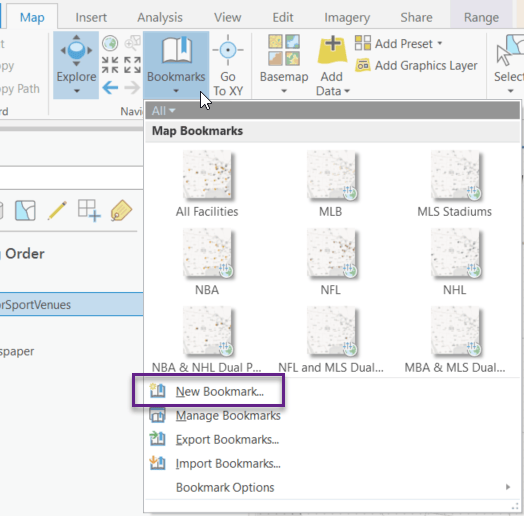524x516 pixels.
Task: Open the All filter dropdown
Action: [163, 111]
